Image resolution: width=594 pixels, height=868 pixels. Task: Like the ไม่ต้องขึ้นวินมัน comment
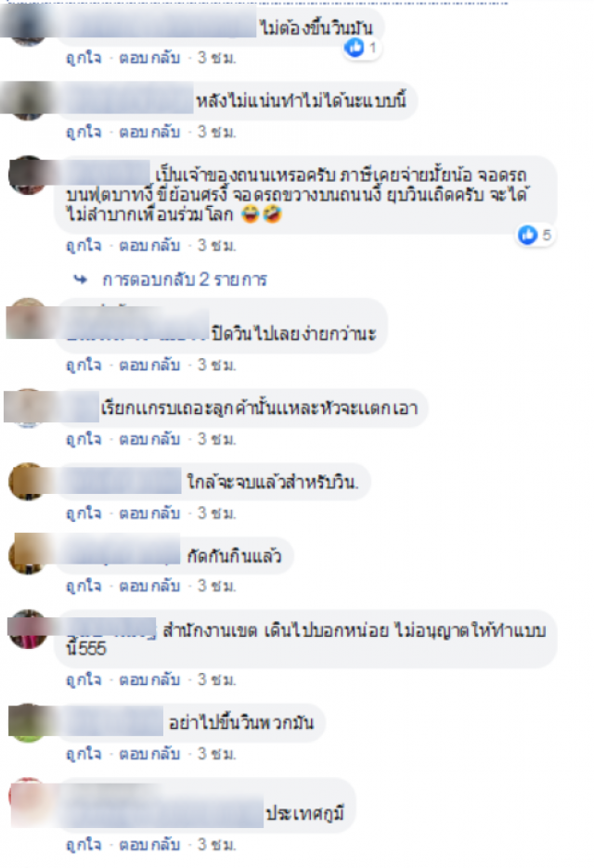[84, 58]
